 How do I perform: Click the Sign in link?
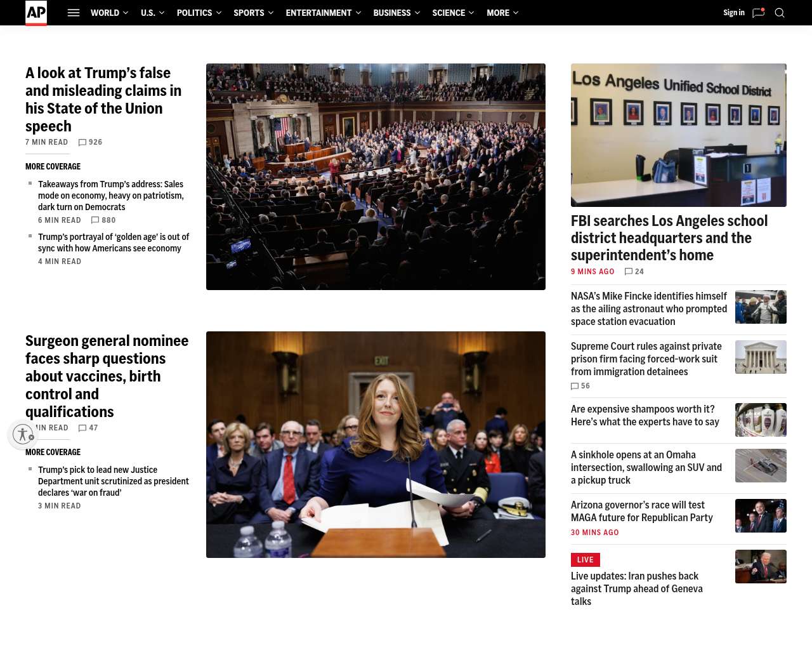pyautogui.click(x=734, y=13)
